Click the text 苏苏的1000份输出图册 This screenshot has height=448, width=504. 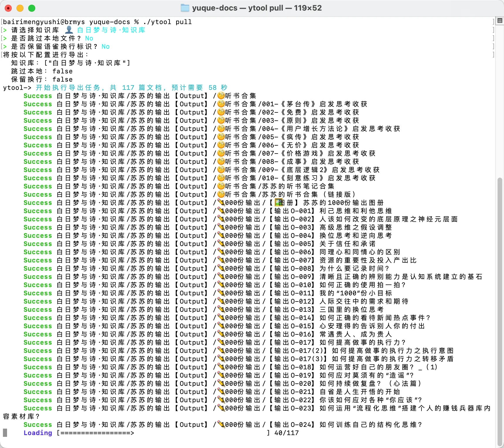point(343,203)
